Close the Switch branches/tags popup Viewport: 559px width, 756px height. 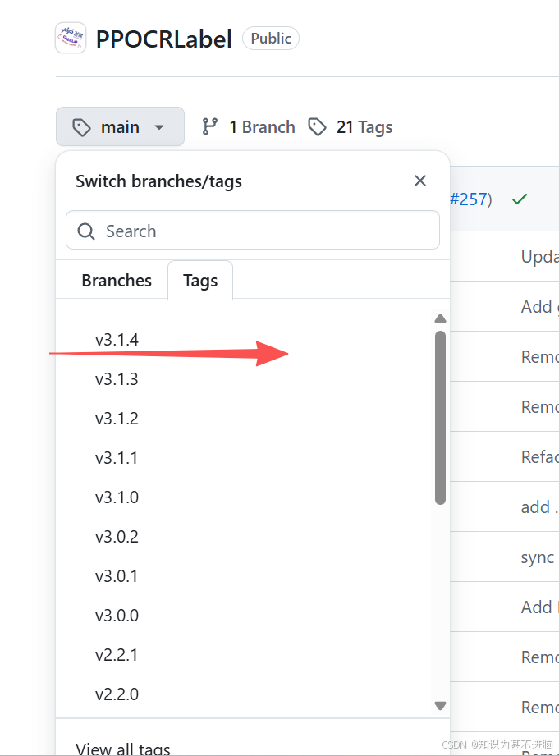pyautogui.click(x=420, y=181)
